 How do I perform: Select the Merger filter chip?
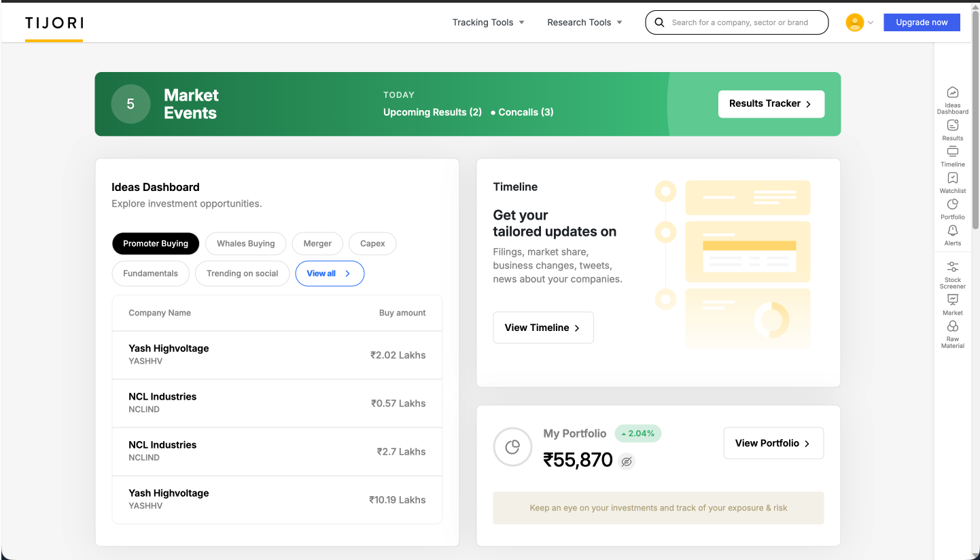click(x=317, y=243)
